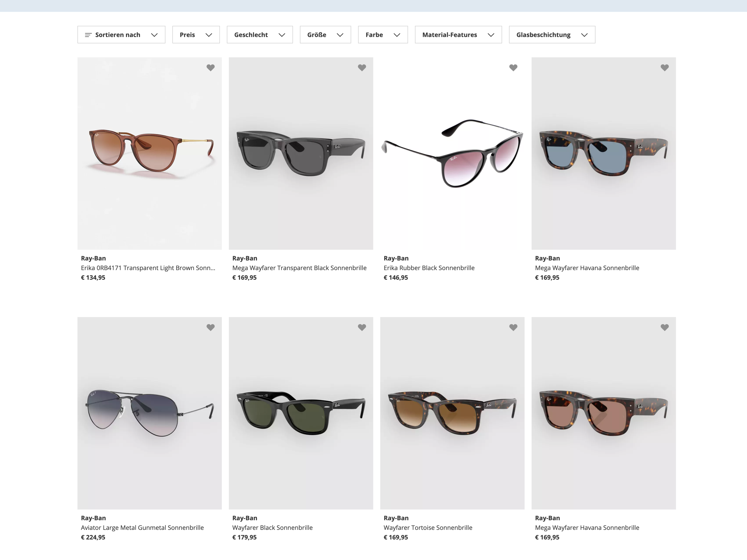This screenshot has width=747, height=560.
Task: Open Mega Wayfarer Transparent Black product image
Action: tap(301, 154)
